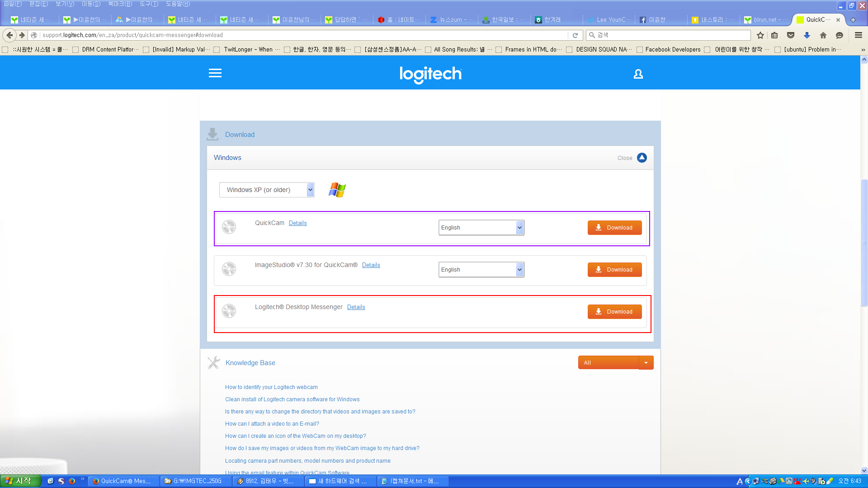The image size is (868, 488).
Task: Open the 보기(V) menu
Action: pyautogui.click(x=65, y=4)
